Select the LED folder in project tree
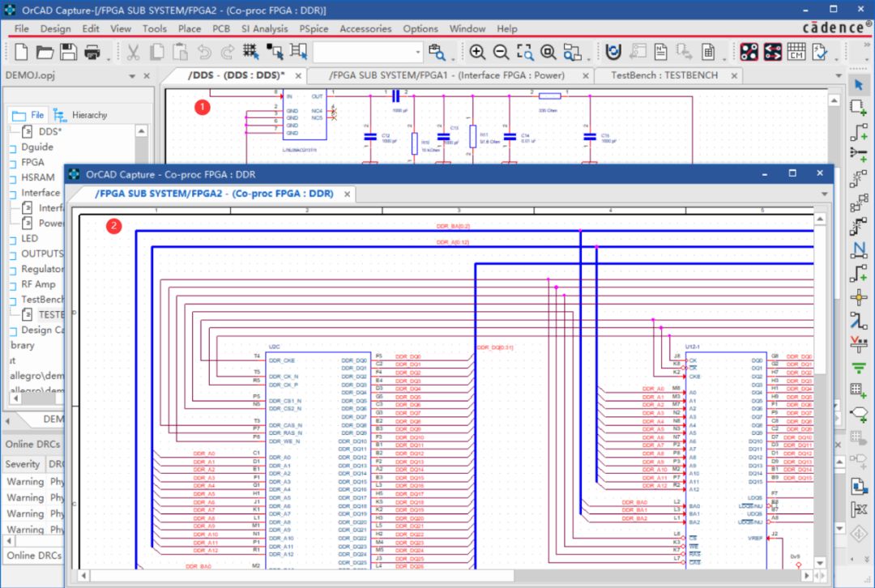Image resolution: width=875 pixels, height=588 pixels. (x=30, y=238)
